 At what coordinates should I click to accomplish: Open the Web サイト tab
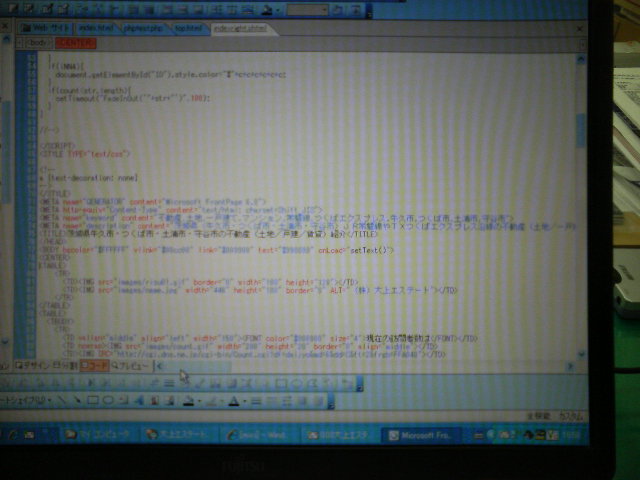[46, 28]
